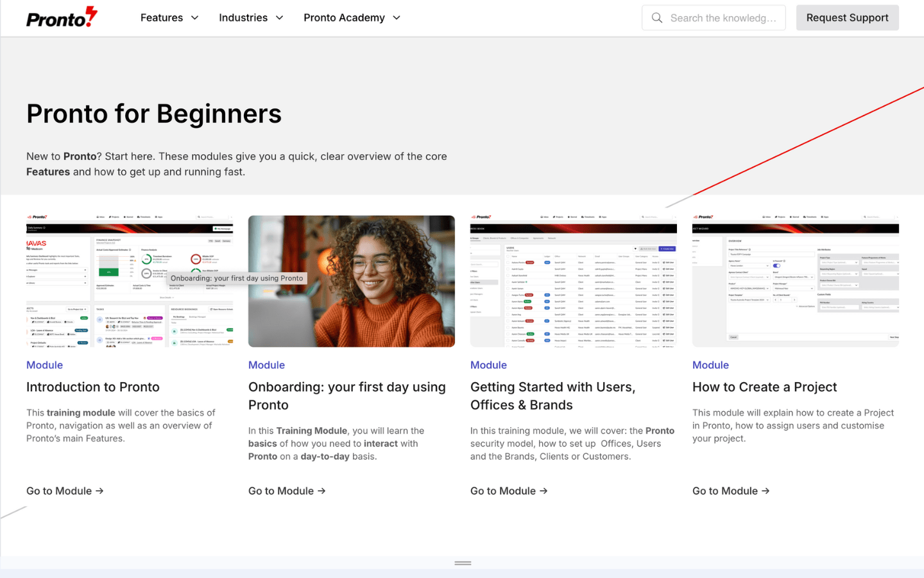Click the How to Create a Project title
Screen dimensions: 924x578
click(x=765, y=387)
